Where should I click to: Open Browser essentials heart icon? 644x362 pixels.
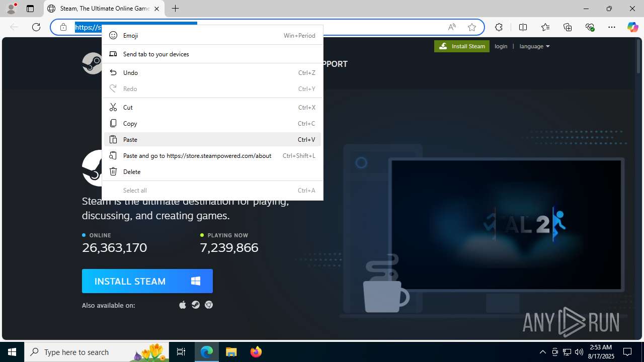pos(590,27)
